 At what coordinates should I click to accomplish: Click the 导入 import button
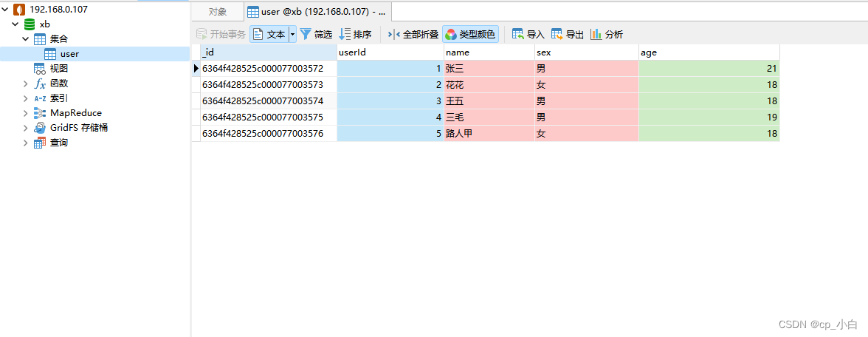click(x=528, y=34)
